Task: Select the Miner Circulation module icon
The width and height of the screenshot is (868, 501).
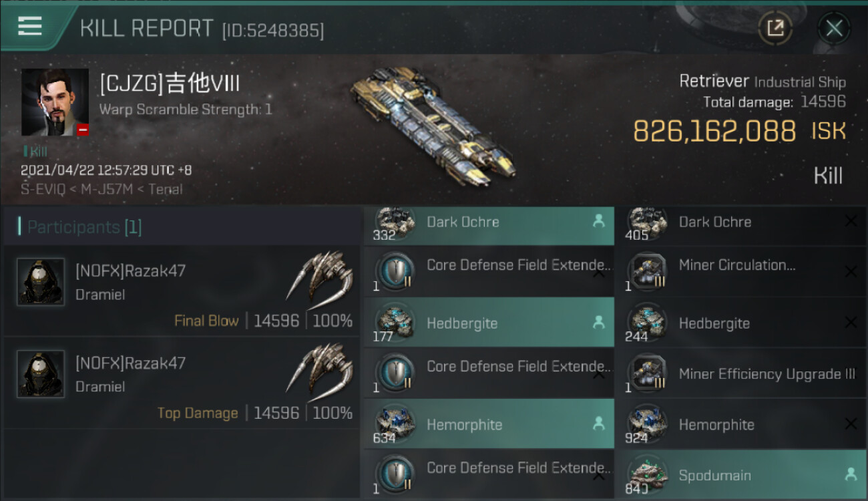Action: click(646, 272)
